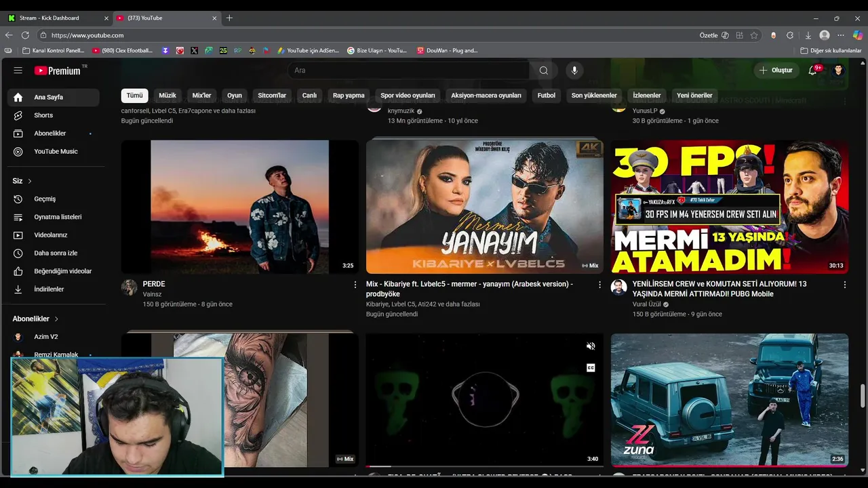The image size is (868, 488).
Task: Open browser extensions puzzle icon
Action: pyautogui.click(x=790, y=35)
